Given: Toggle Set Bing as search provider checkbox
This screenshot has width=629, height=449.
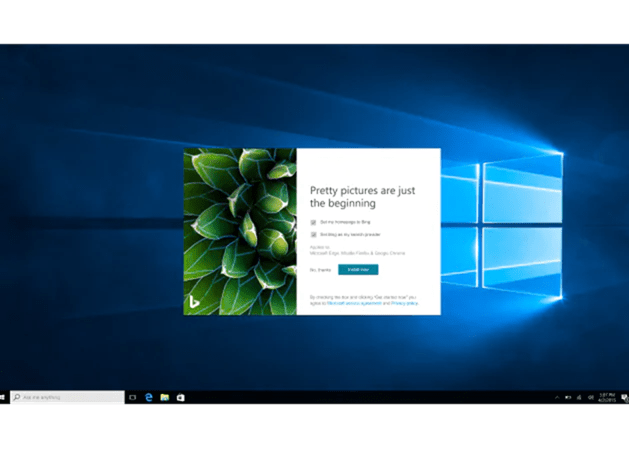Looking at the screenshot, I should pos(313,234).
